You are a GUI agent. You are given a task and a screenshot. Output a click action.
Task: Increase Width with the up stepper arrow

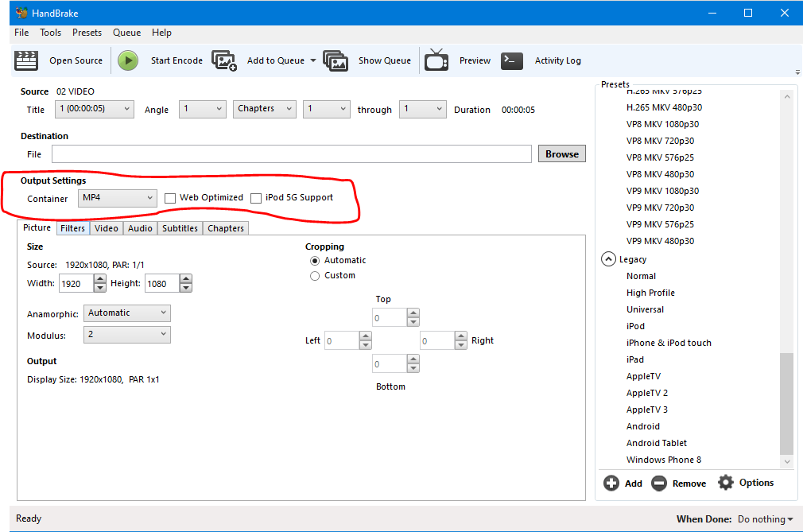(x=100, y=279)
